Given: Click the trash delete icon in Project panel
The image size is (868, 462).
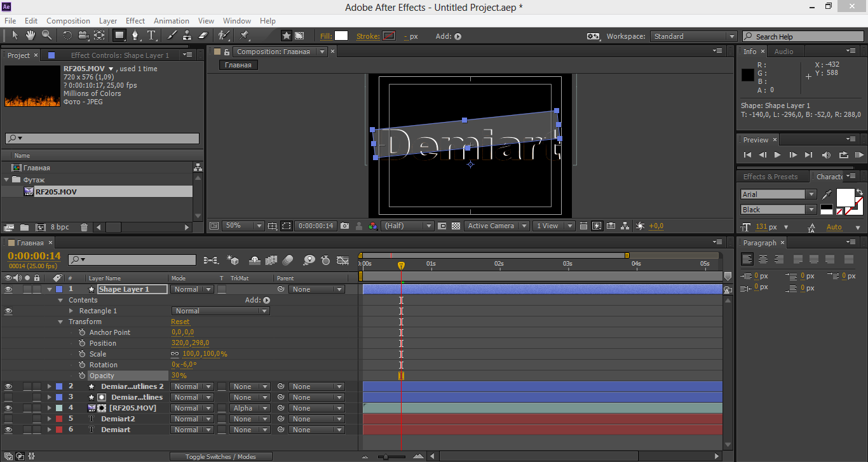Looking at the screenshot, I should pos(84,227).
